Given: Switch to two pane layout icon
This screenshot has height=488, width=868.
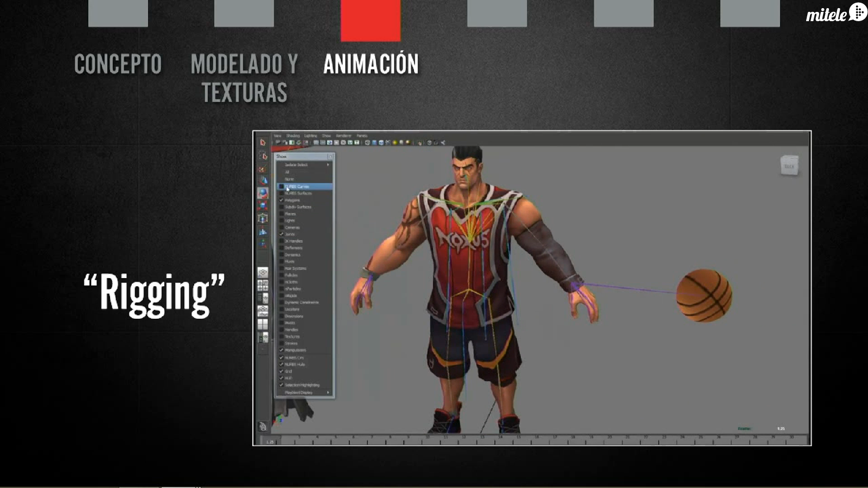Looking at the screenshot, I should pyautogui.click(x=263, y=324).
